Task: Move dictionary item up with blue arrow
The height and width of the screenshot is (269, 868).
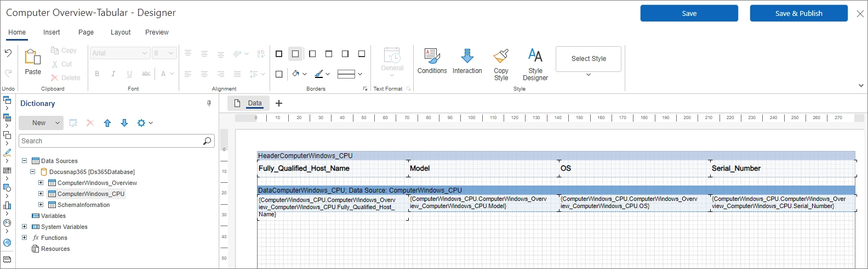Action: [107, 124]
